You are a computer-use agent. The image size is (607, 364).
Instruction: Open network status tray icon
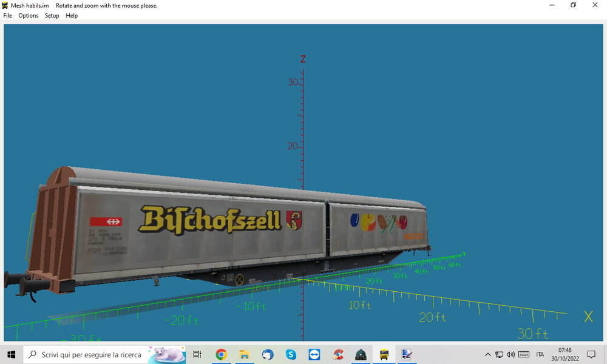coord(500,354)
